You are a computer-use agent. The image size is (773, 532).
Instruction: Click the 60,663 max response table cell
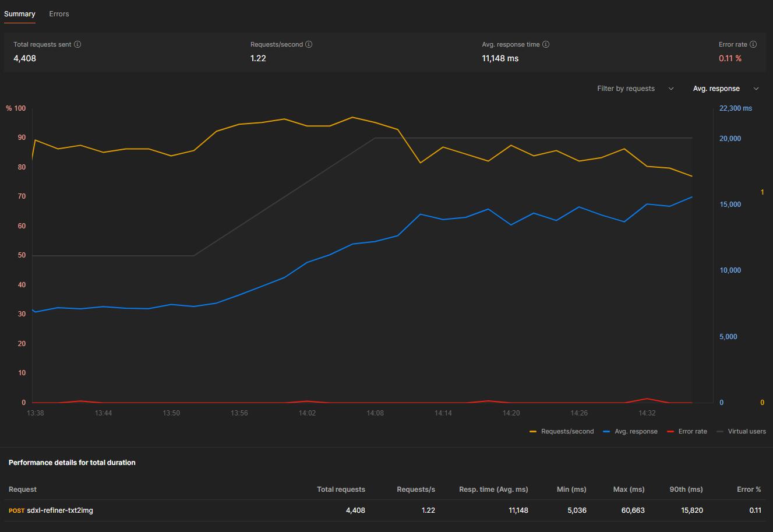click(633, 510)
